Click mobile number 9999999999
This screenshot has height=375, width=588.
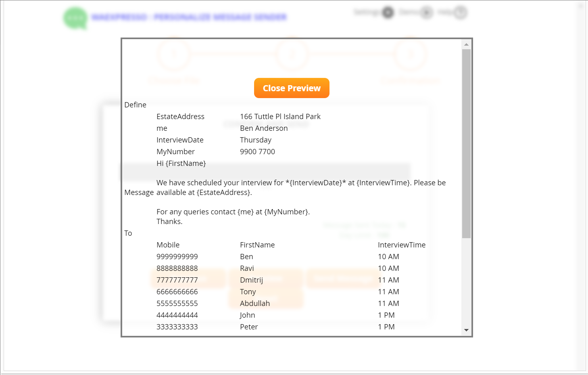point(177,257)
